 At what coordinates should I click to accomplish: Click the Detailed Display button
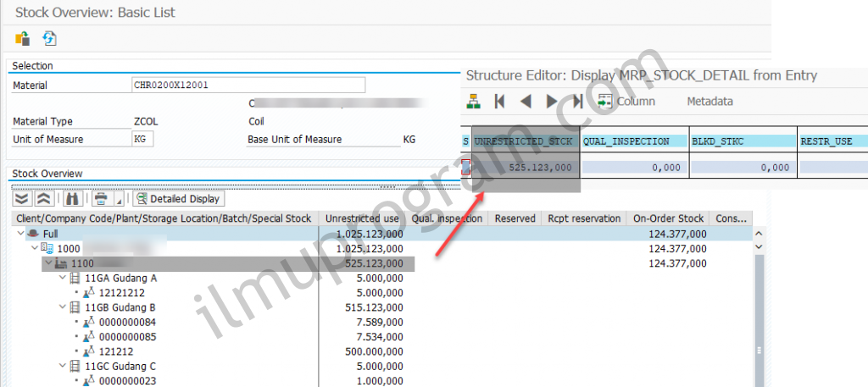(x=178, y=199)
